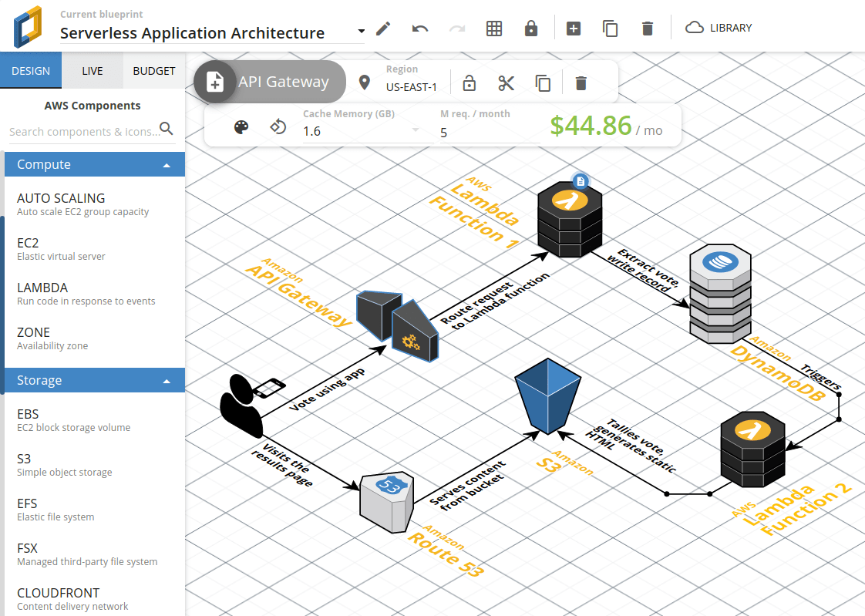Toggle the grid display icon in top toolbar

coord(494,28)
